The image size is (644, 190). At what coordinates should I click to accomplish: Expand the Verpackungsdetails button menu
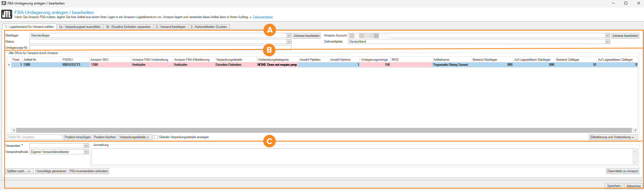click(135, 137)
